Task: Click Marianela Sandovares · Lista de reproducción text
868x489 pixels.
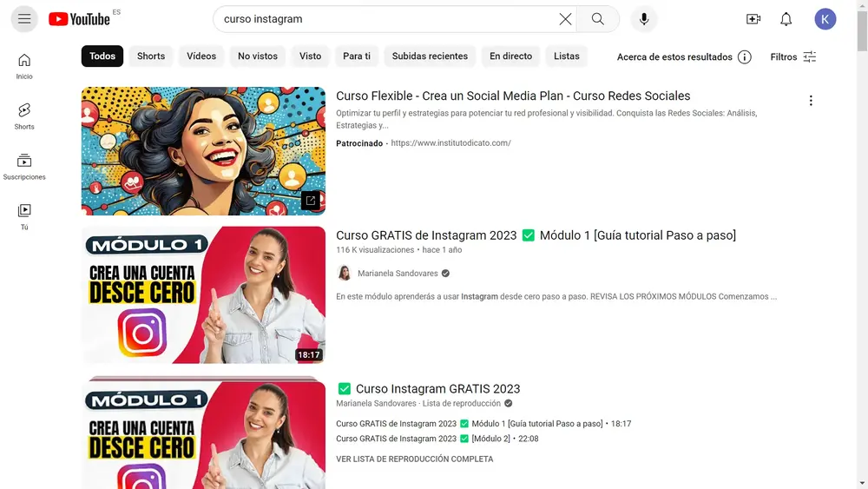Action: coord(418,404)
